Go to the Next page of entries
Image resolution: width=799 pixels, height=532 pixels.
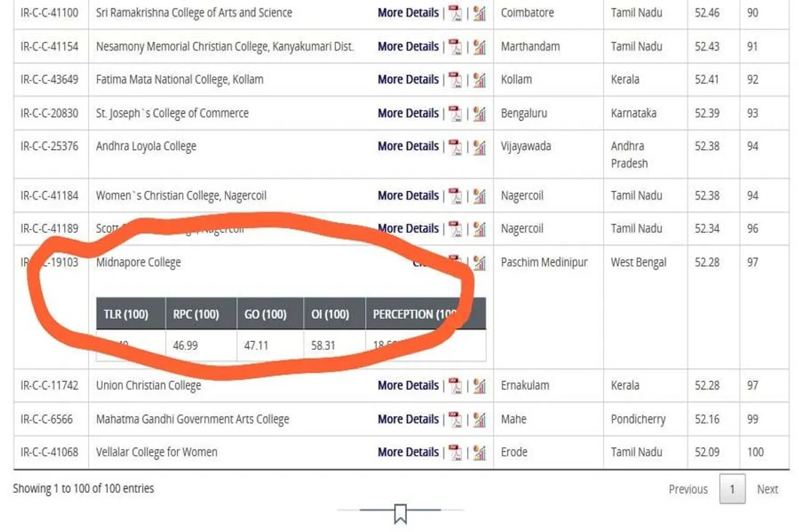[767, 490]
